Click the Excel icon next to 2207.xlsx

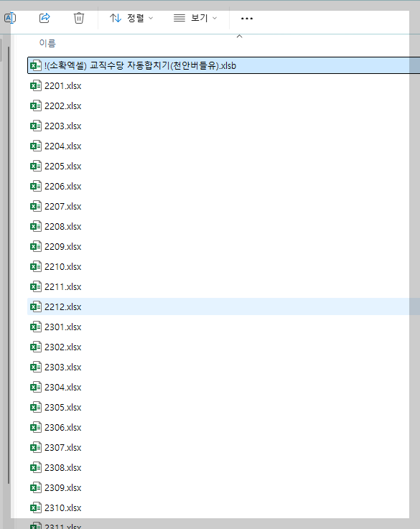tap(36, 206)
